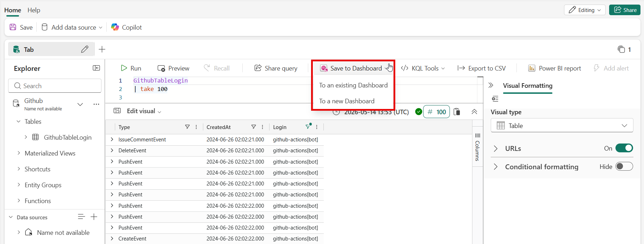Click in the Explorer Search field

click(x=55, y=86)
